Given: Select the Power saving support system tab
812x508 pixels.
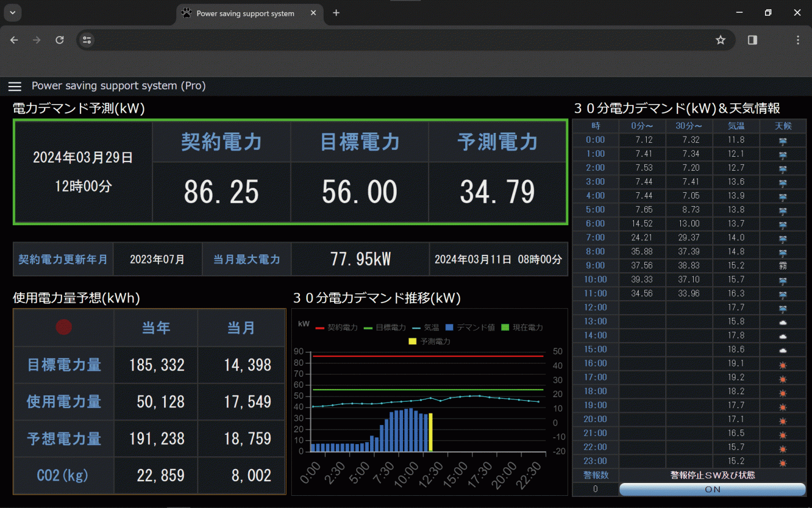Looking at the screenshot, I should [x=249, y=13].
